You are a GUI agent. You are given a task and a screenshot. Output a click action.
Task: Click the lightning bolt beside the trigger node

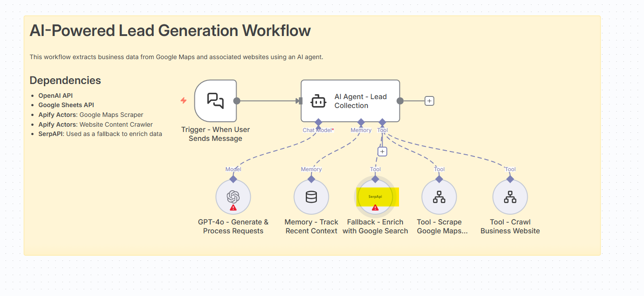(183, 100)
